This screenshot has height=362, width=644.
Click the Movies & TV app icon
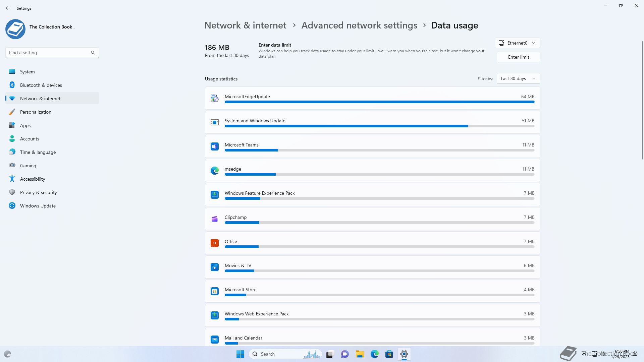click(215, 267)
